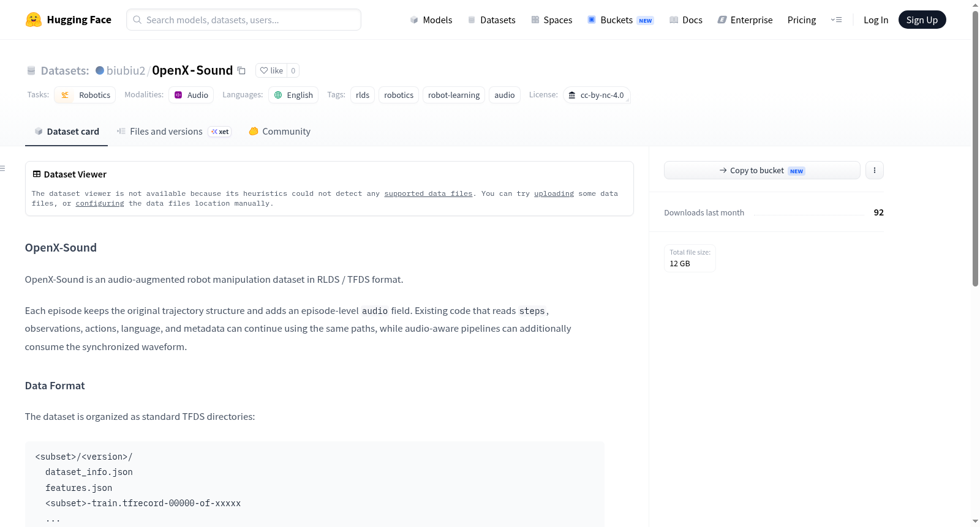Expand the extra navigation menu
The width and height of the screenshot is (980, 527).
[x=836, y=20]
